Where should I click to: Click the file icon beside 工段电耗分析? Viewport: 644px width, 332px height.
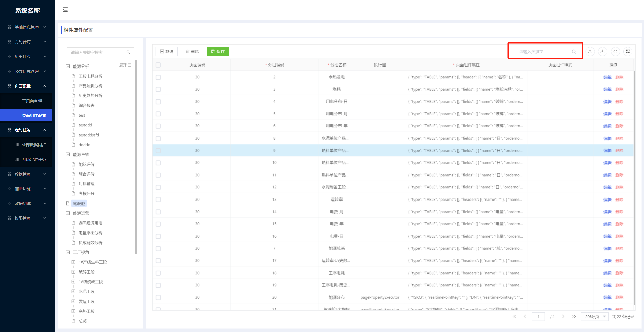click(73, 76)
